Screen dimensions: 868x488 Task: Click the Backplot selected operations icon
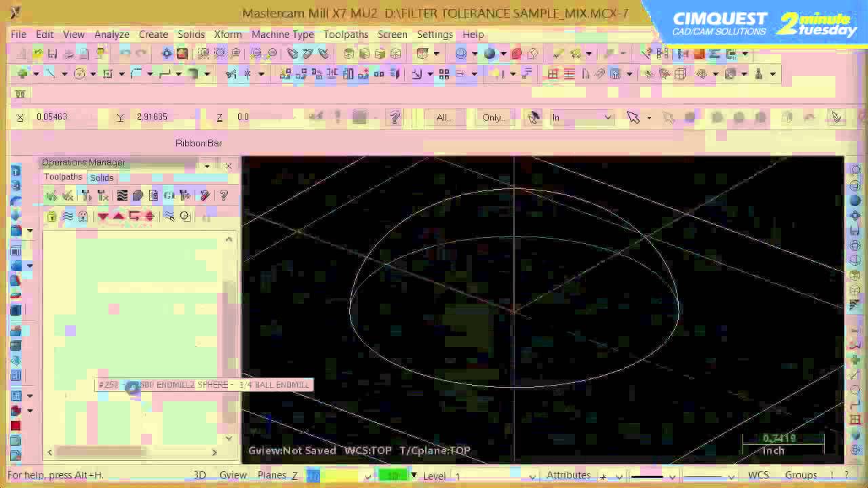point(122,196)
